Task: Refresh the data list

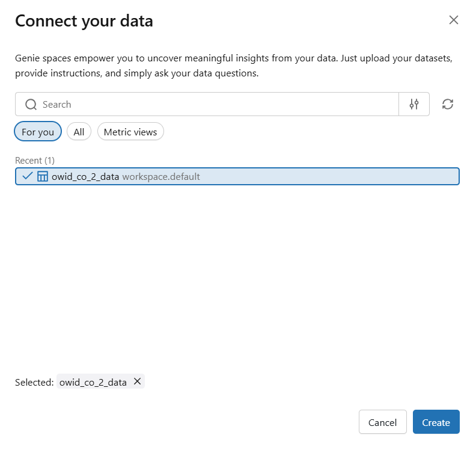Action: pyautogui.click(x=448, y=104)
